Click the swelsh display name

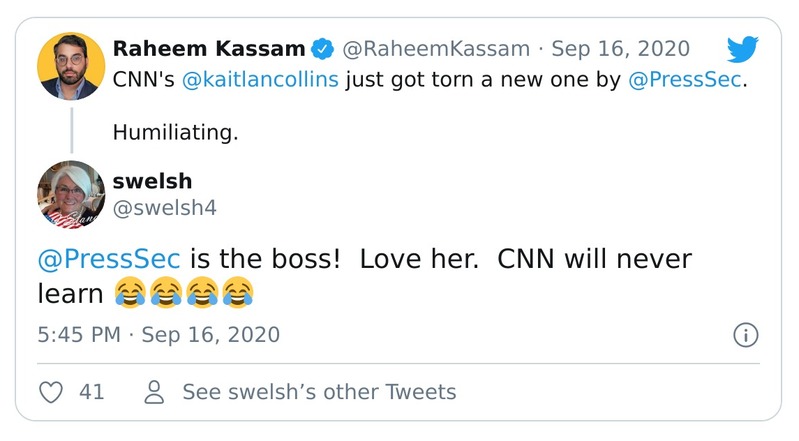[x=153, y=180]
